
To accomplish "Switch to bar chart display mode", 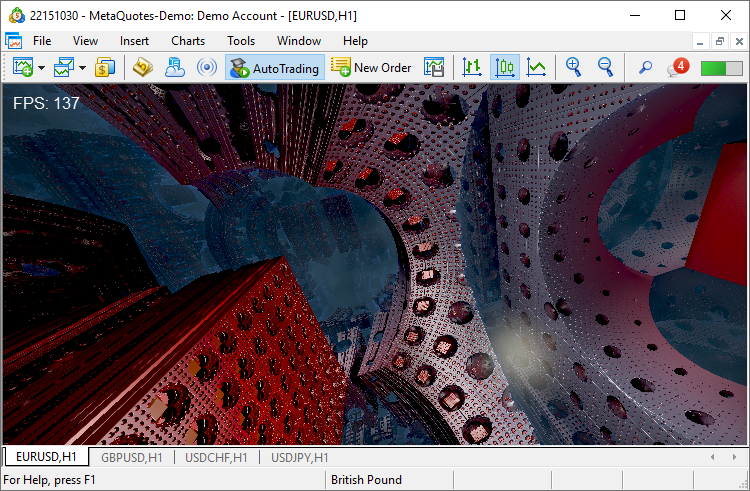I will 472,68.
